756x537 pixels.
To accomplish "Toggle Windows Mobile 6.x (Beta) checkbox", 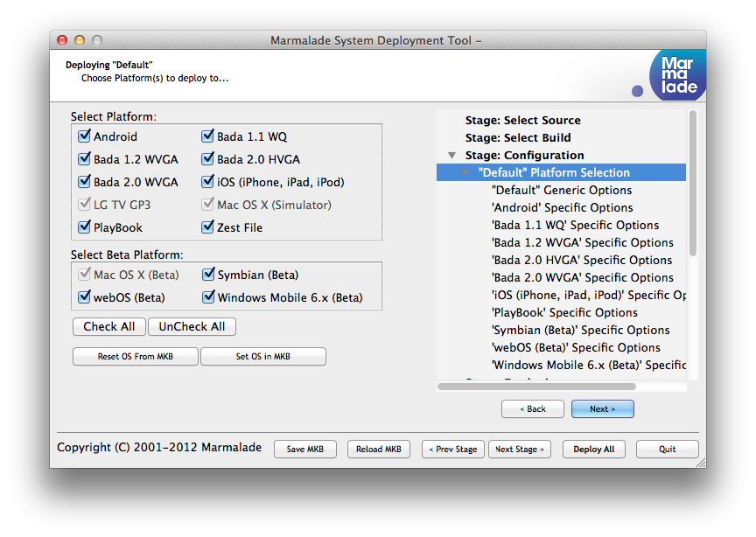I will point(208,297).
